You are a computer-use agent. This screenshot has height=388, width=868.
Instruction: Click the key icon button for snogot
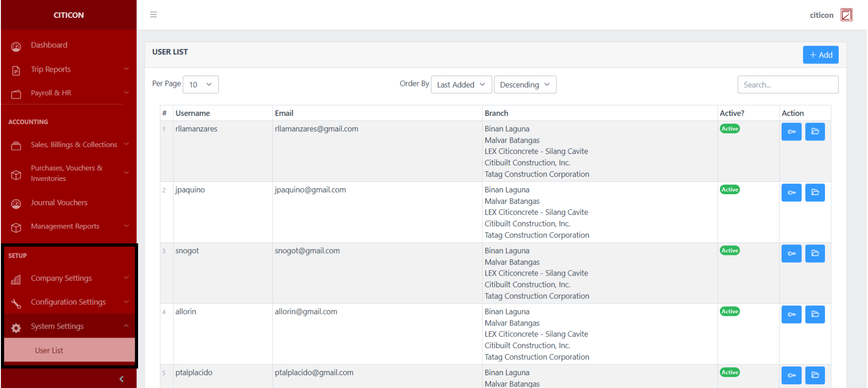point(791,253)
